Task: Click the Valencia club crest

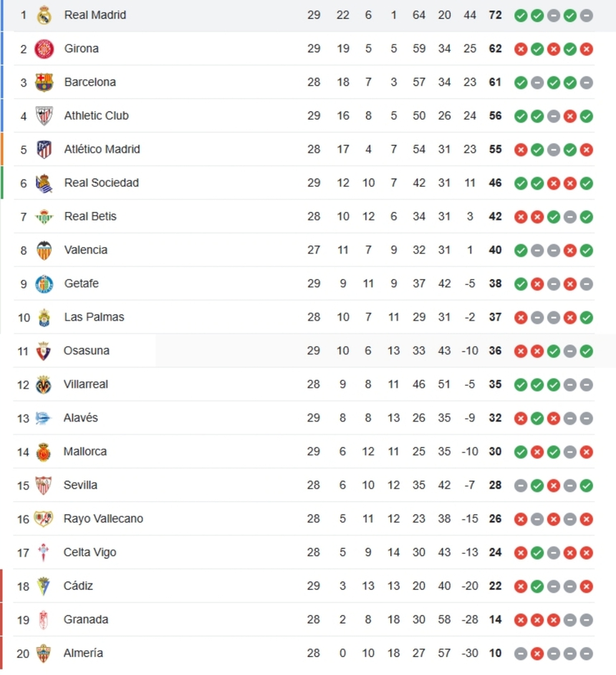Action: pyautogui.click(x=44, y=250)
